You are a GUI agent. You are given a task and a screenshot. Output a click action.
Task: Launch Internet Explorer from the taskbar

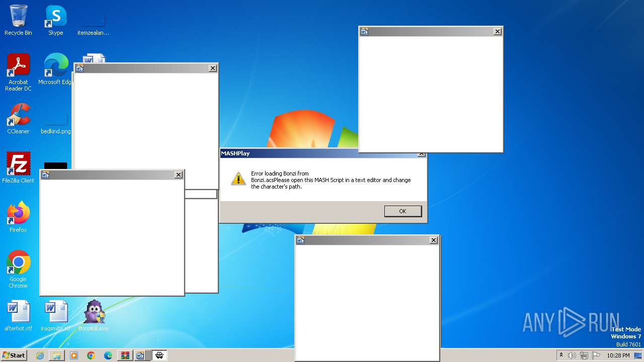pyautogui.click(x=40, y=355)
